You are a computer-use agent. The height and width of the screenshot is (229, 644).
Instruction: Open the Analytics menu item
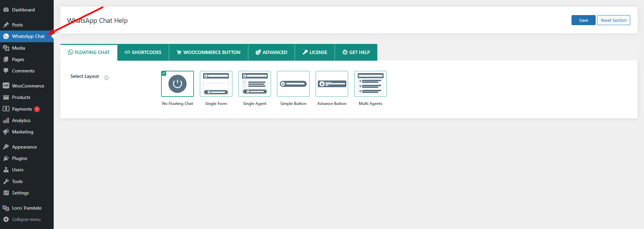(27, 120)
